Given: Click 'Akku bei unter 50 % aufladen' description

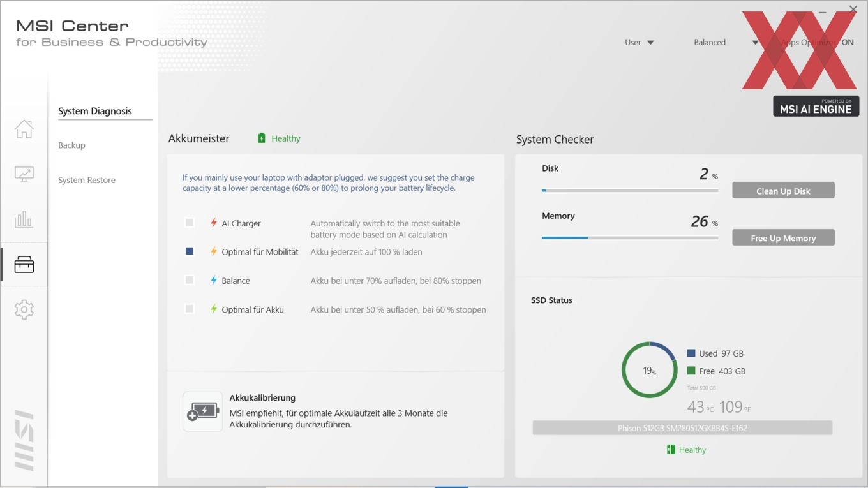Looking at the screenshot, I should 398,309.
